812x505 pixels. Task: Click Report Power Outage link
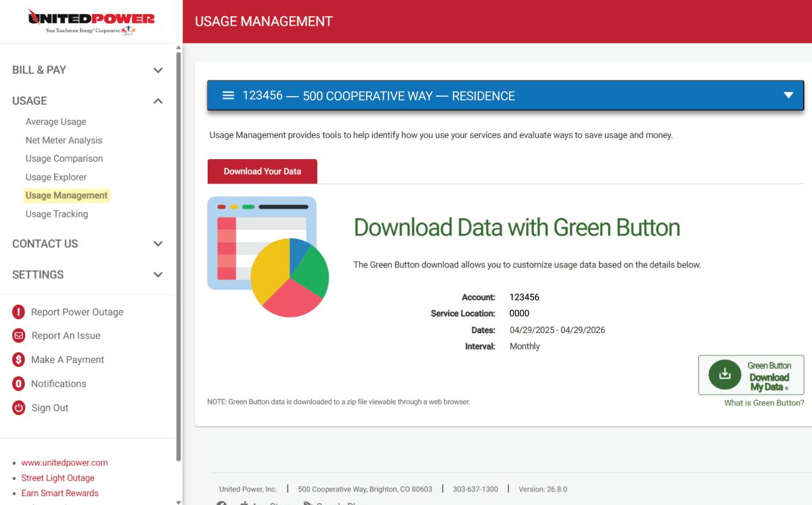(x=77, y=312)
